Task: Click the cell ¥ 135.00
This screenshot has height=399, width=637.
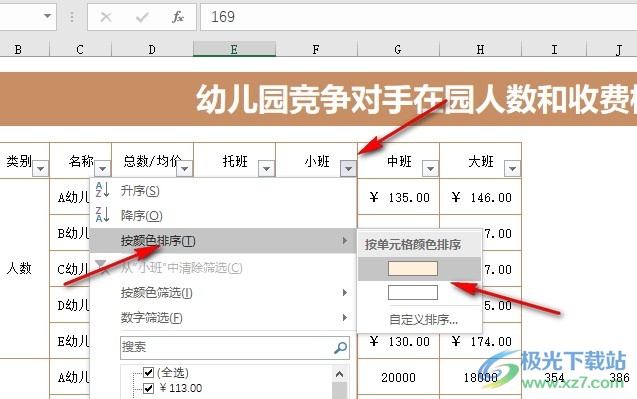Action: pos(399,197)
